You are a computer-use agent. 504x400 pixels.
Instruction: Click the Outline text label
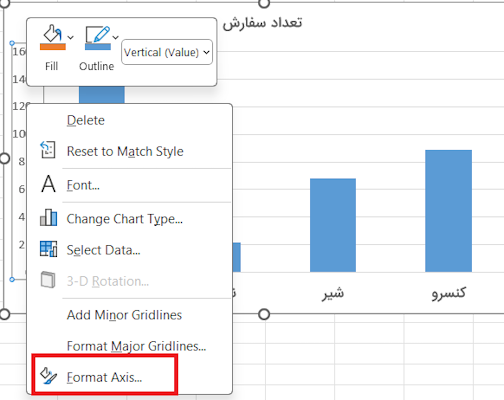click(x=97, y=66)
